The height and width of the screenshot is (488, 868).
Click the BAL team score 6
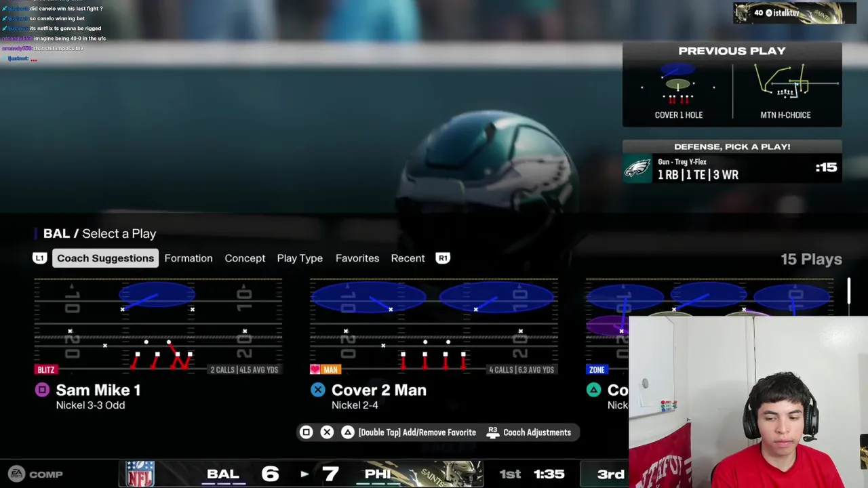pos(270,474)
